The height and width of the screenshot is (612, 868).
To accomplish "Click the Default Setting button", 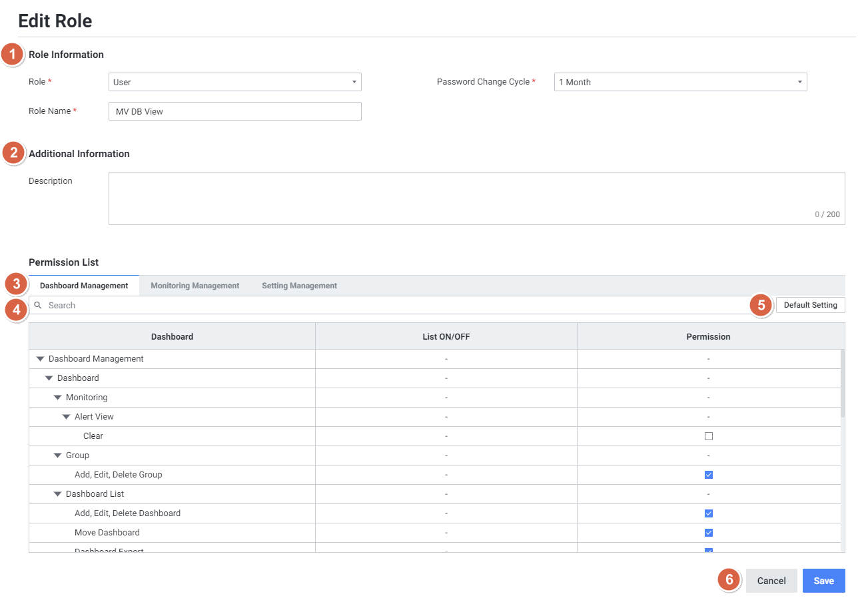I will pyautogui.click(x=810, y=305).
